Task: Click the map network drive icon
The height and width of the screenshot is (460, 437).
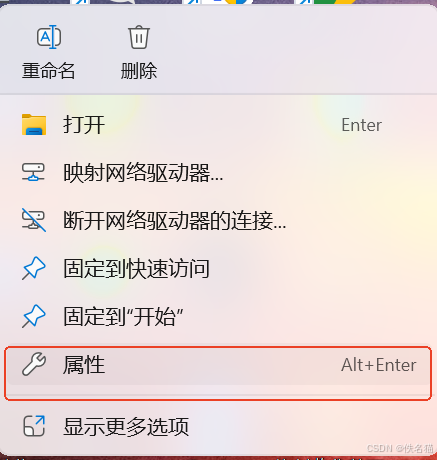Action: pos(33,172)
